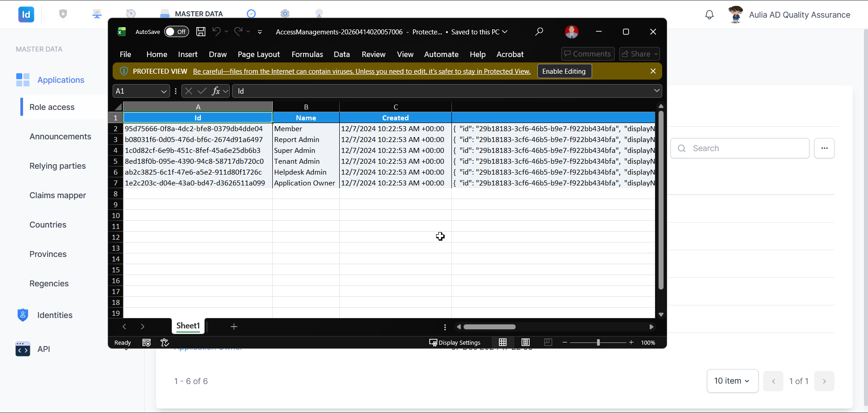Image resolution: width=868 pixels, height=413 pixels.
Task: Expand the formula bar chevron
Action: (657, 91)
